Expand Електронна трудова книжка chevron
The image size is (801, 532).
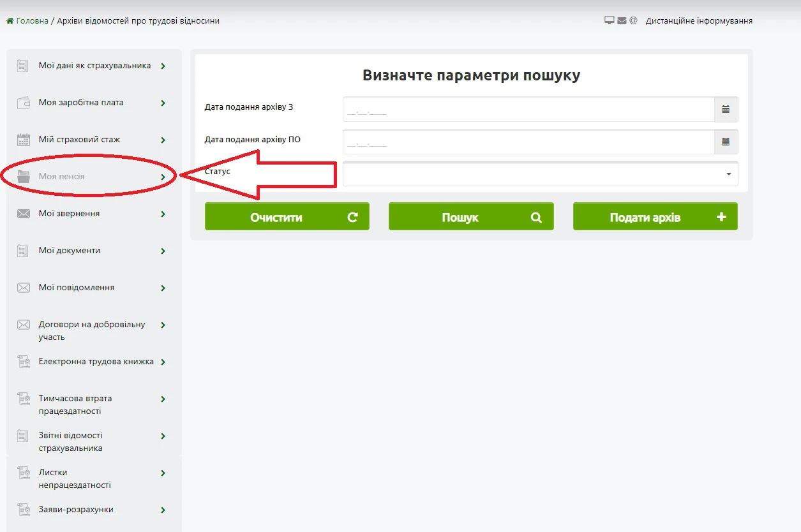pos(163,362)
